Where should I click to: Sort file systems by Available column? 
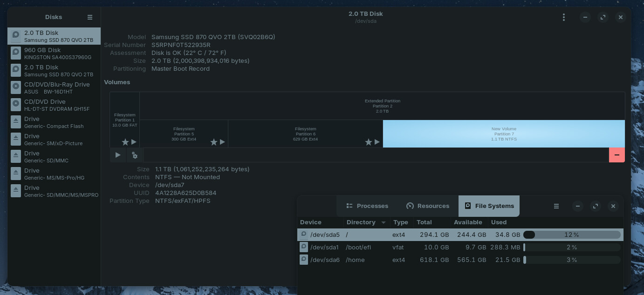click(x=468, y=222)
